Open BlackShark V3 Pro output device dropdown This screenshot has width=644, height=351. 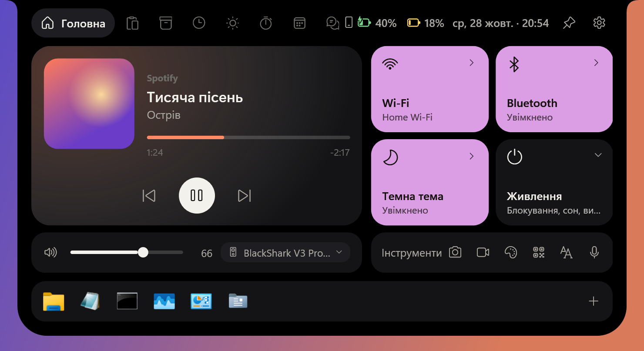tap(285, 252)
